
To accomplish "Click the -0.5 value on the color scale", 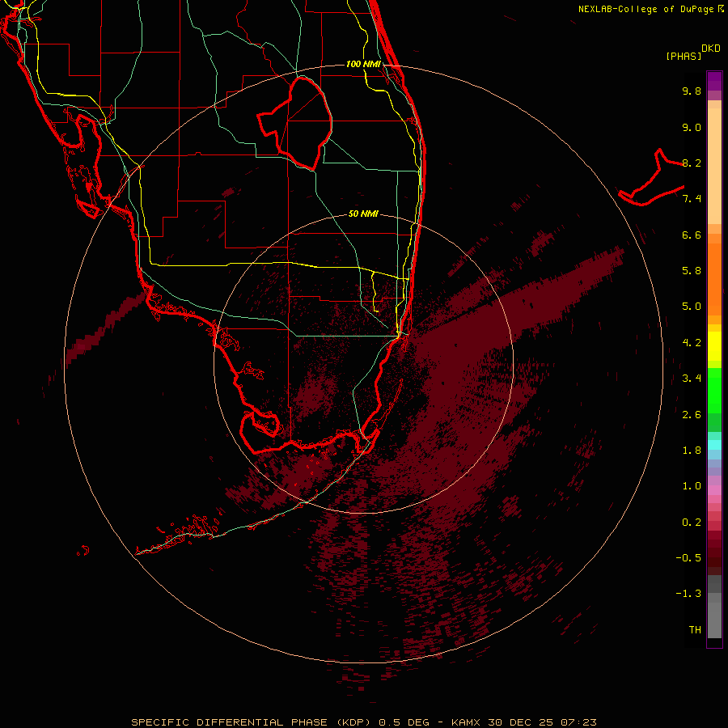I will (688, 558).
